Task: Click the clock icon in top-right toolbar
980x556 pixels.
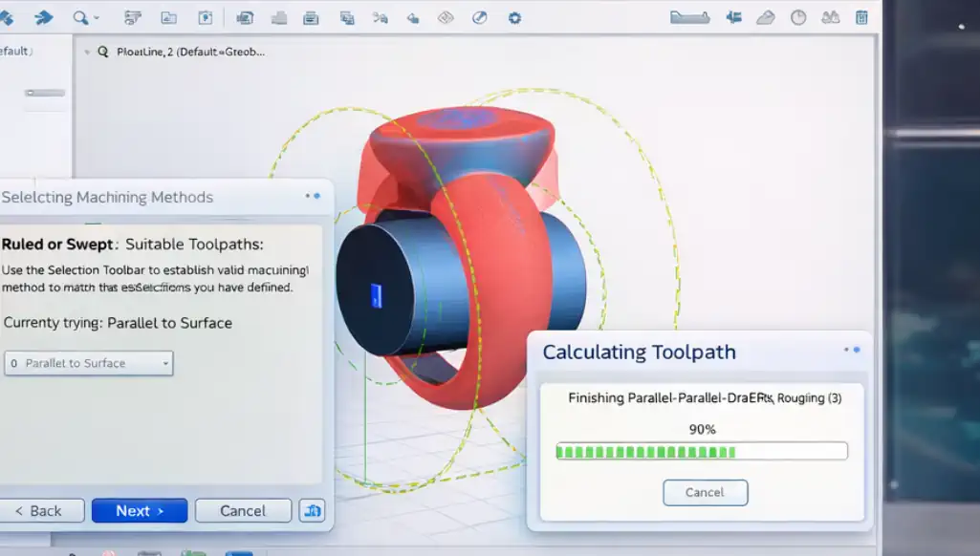Action: point(798,17)
